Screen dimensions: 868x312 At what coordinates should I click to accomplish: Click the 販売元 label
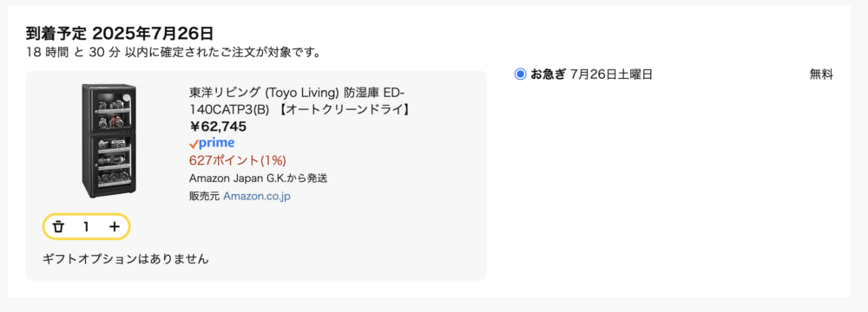coord(204,197)
